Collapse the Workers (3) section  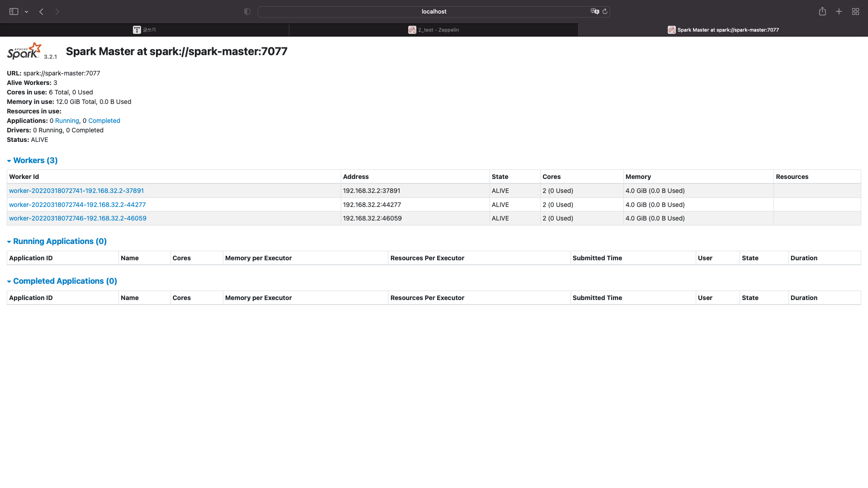click(x=32, y=160)
